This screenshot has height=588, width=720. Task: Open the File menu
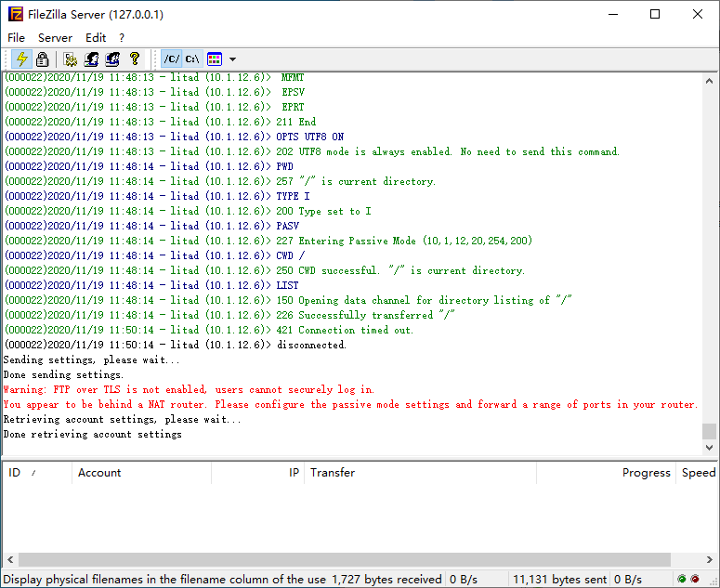pos(16,38)
